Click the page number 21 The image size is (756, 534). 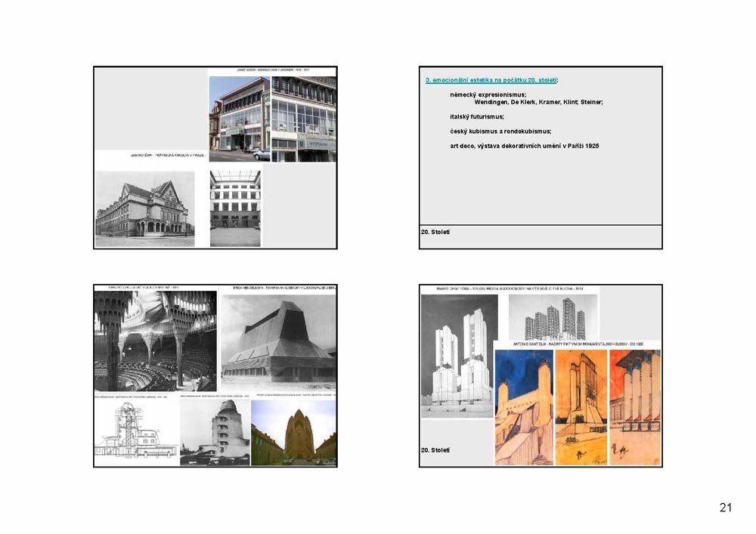(x=726, y=508)
